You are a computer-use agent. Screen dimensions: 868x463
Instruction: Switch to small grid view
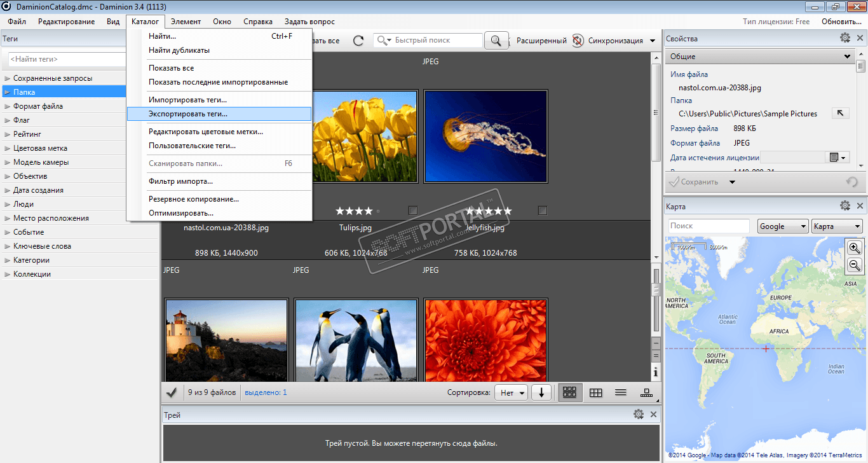tap(595, 392)
